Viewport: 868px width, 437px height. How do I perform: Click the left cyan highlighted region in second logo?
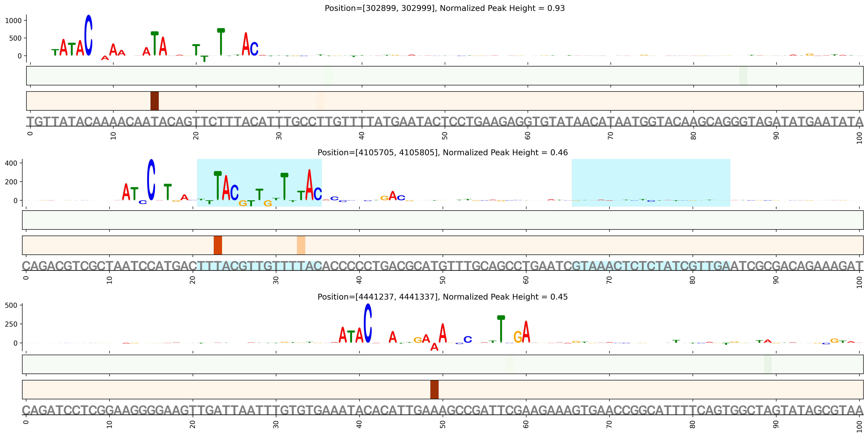coord(259,183)
